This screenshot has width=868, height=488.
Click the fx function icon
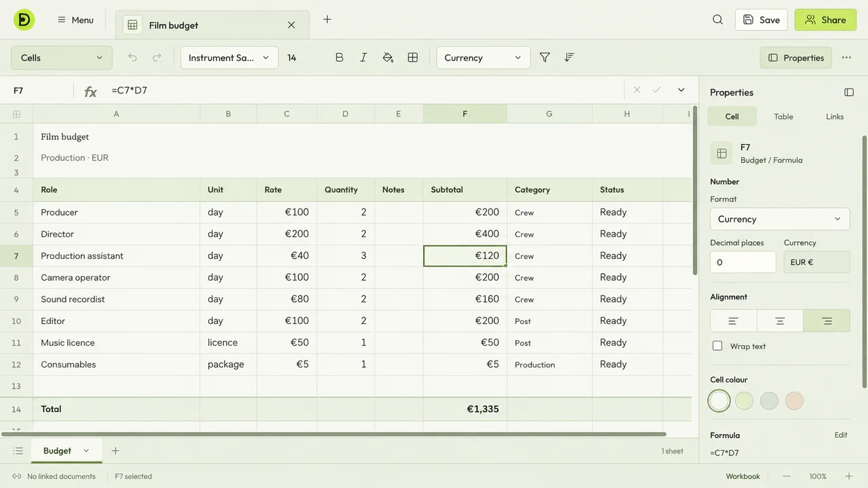(x=90, y=91)
